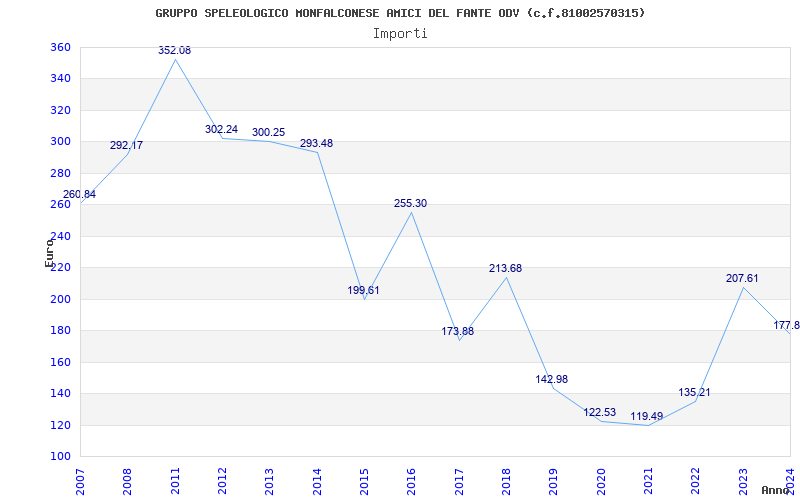Click the 292.17 data point label
The image size is (800, 500).
127,145
